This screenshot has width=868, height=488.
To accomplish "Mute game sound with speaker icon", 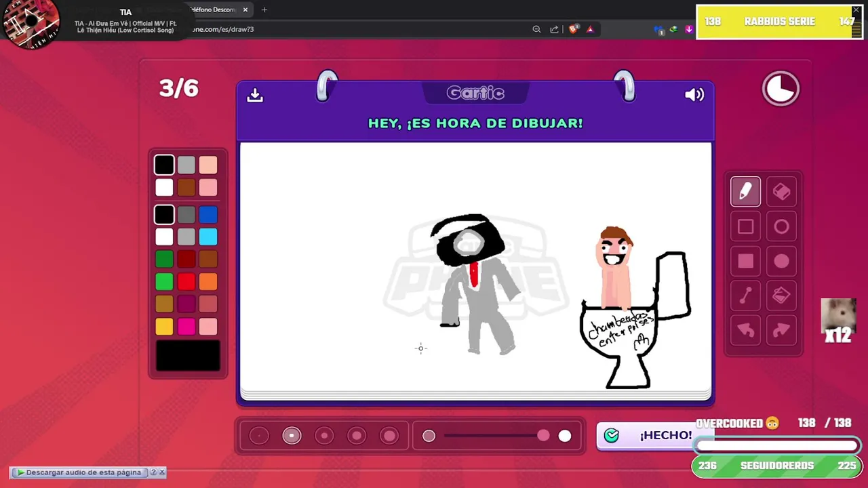I will pyautogui.click(x=694, y=95).
